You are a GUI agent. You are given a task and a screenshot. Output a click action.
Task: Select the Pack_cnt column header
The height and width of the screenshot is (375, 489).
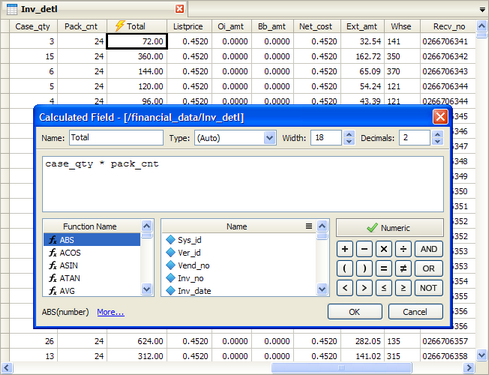click(x=81, y=26)
